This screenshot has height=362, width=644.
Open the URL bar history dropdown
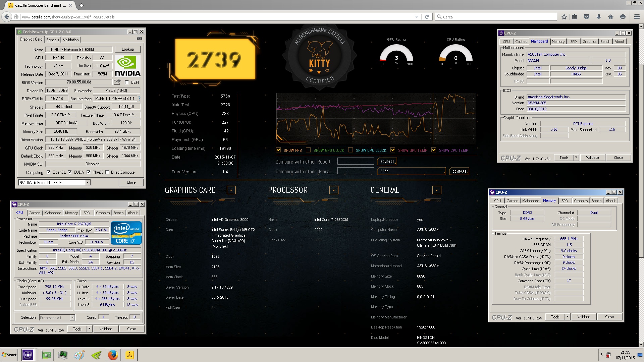[417, 17]
